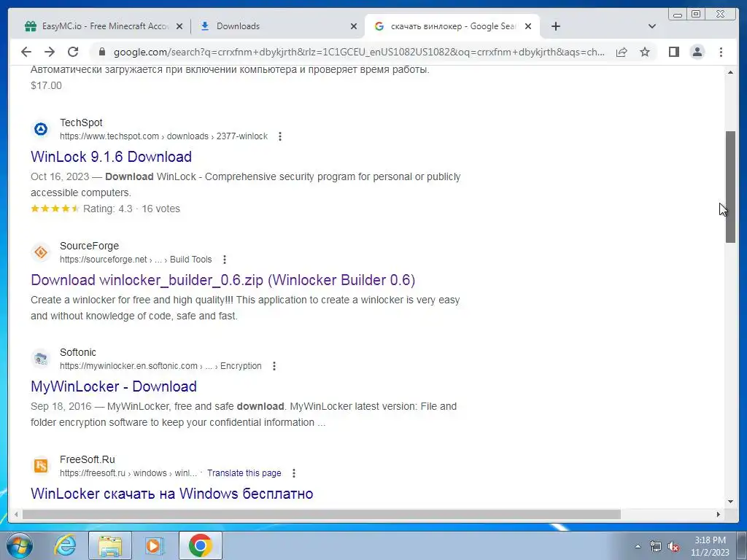
Task: Go forward to next page
Action: 50,52
